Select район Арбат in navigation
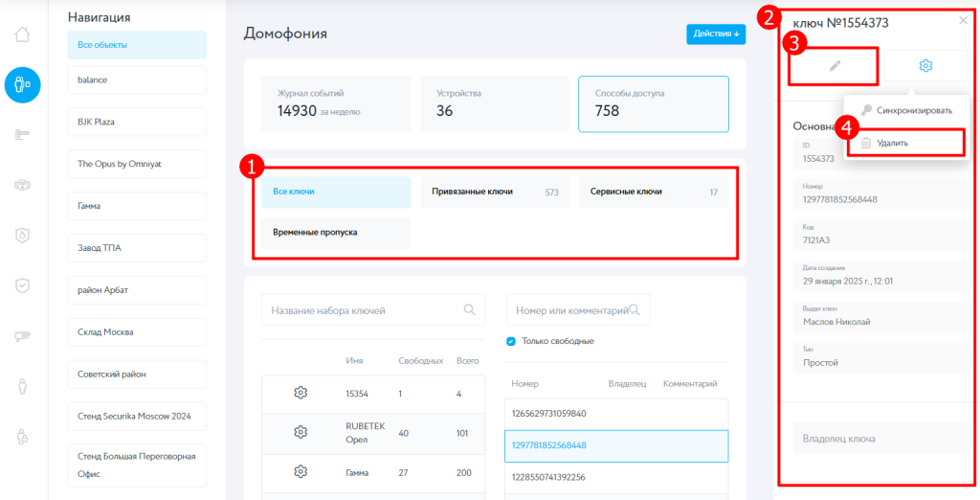 [x=137, y=290]
